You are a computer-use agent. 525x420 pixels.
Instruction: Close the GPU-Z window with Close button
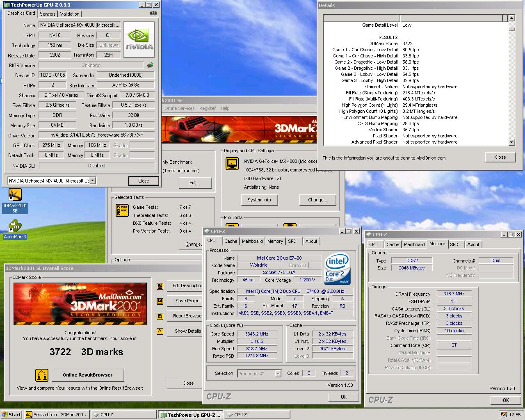click(x=144, y=181)
